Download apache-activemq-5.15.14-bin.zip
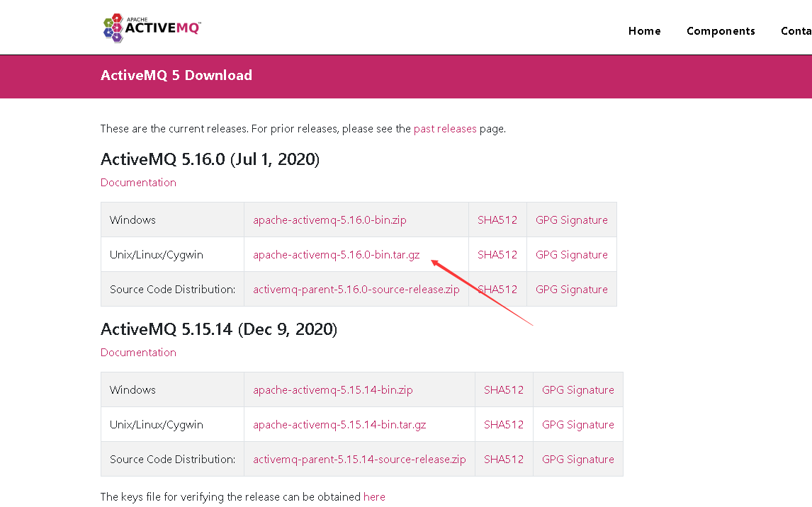 (333, 389)
